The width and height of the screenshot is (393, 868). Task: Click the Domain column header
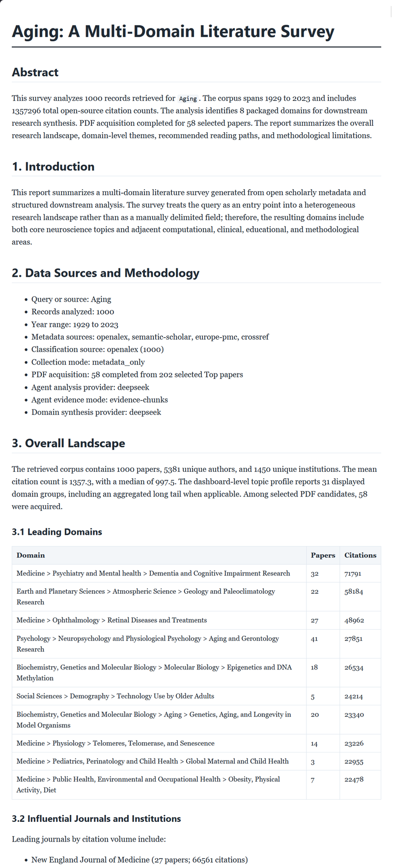point(30,555)
